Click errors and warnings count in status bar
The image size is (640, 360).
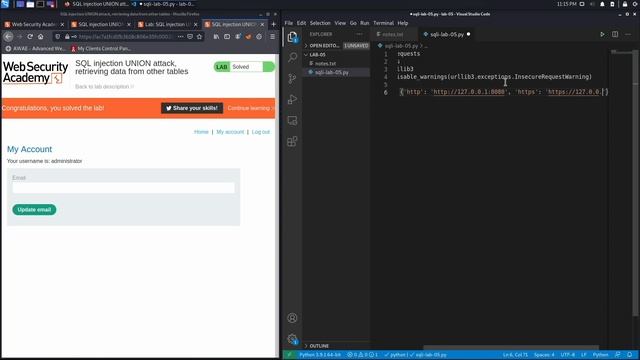[x=362, y=355]
